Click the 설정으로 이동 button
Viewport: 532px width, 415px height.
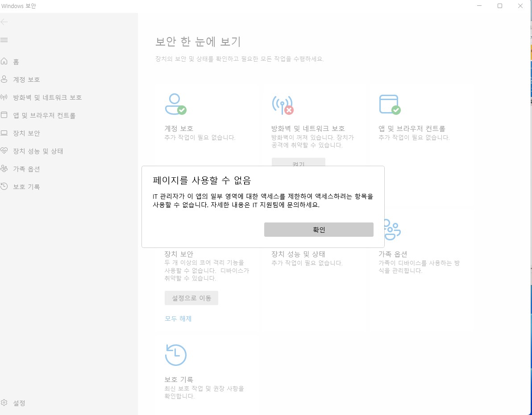[191, 298]
